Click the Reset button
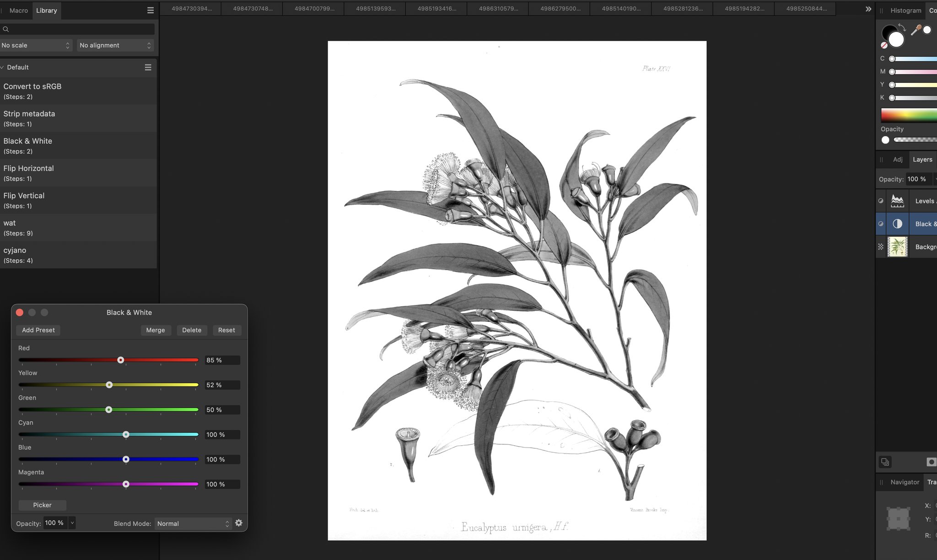This screenshot has height=560, width=937. [226, 330]
